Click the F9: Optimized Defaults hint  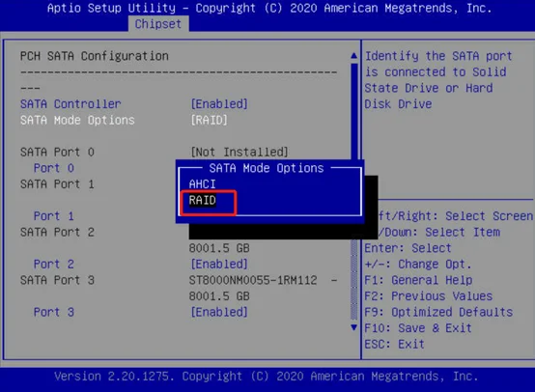[x=438, y=313]
